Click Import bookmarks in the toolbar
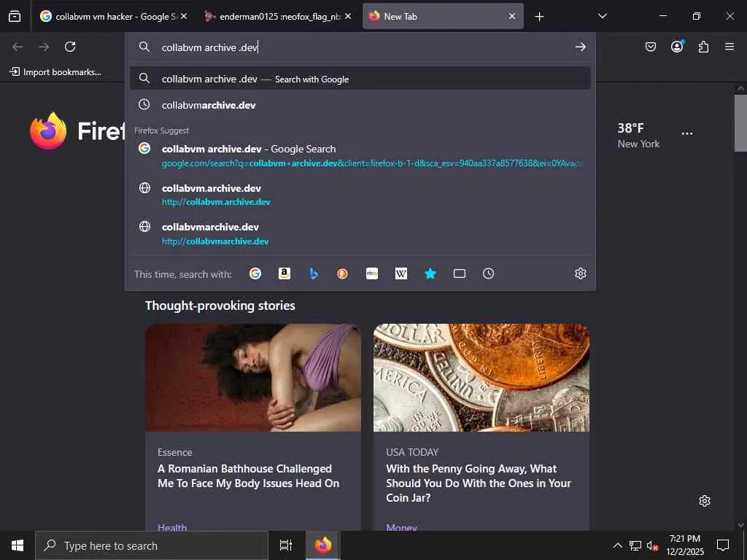The height and width of the screenshot is (560, 747). pyautogui.click(x=55, y=72)
